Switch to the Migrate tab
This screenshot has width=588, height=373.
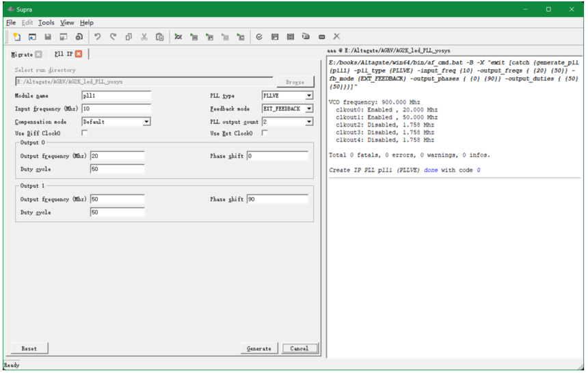click(22, 55)
